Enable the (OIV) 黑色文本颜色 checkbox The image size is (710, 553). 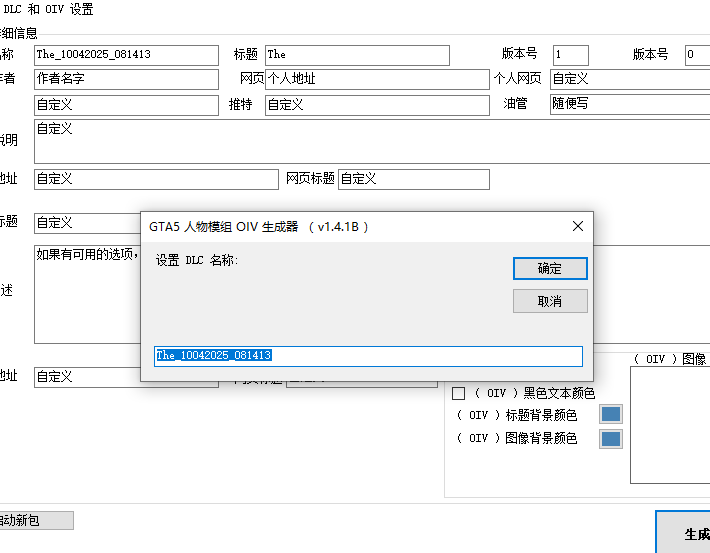click(x=458, y=393)
